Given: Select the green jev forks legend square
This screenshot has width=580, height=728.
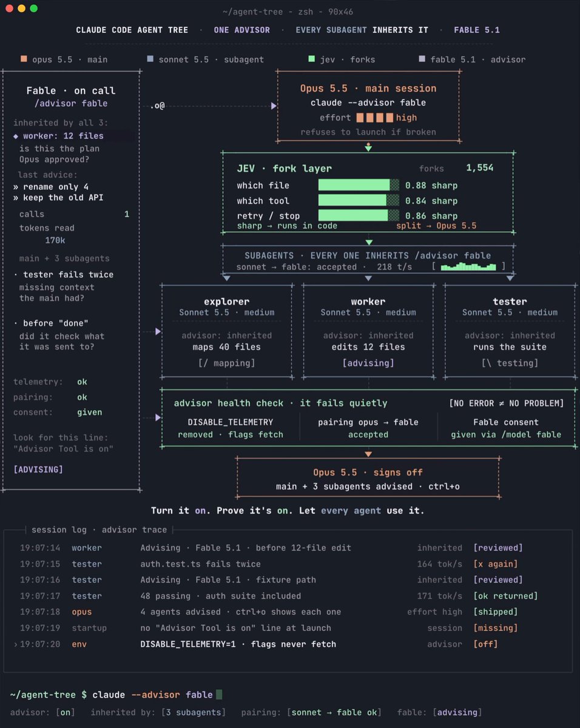Looking at the screenshot, I should pos(311,59).
